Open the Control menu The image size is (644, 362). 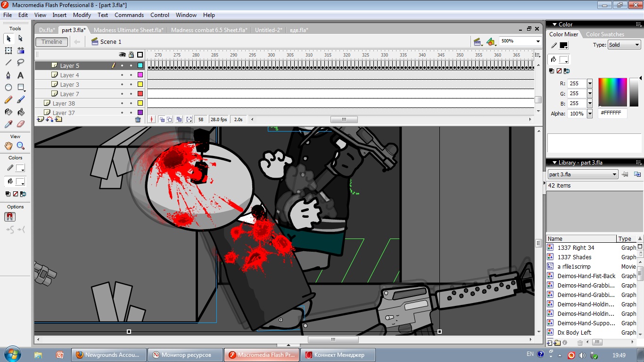coord(160,15)
